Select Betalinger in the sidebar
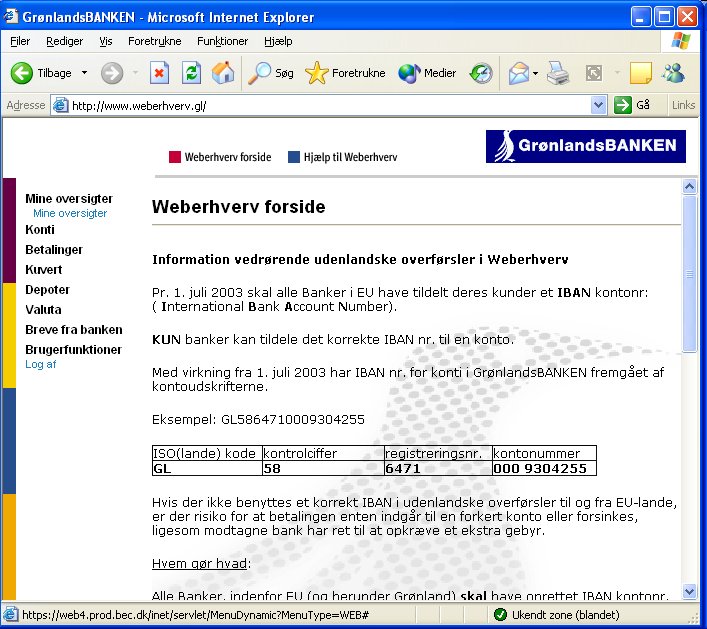Screen dimensions: 707x629 54,249
